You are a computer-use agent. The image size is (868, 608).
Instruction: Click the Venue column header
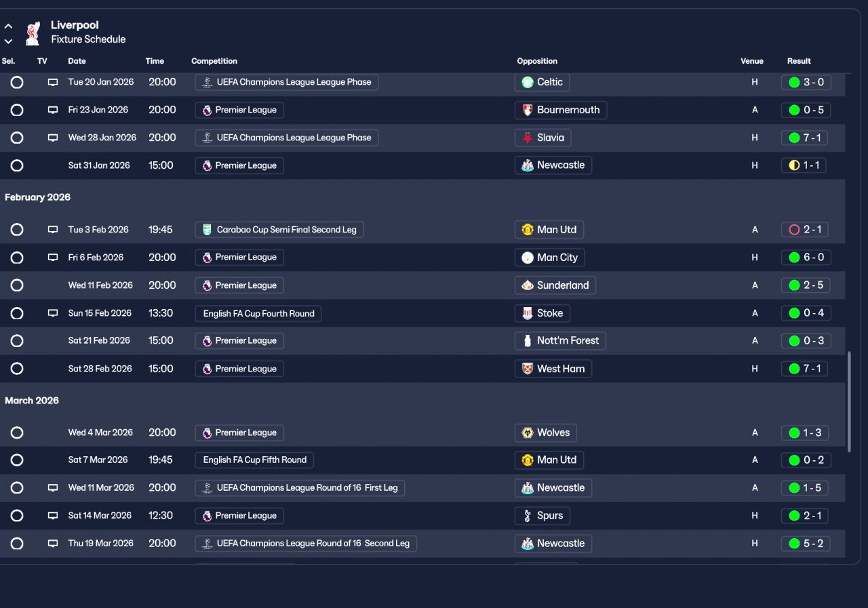[x=752, y=61]
